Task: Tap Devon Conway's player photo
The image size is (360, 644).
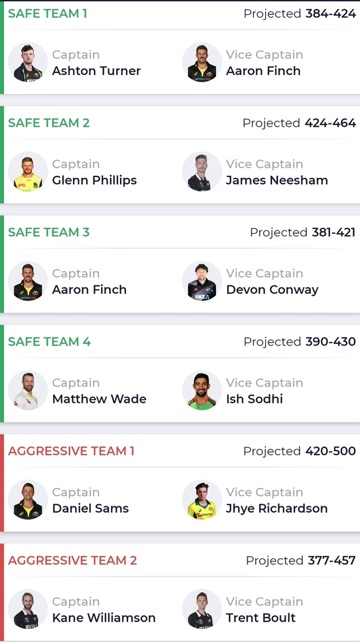Action: (x=202, y=281)
